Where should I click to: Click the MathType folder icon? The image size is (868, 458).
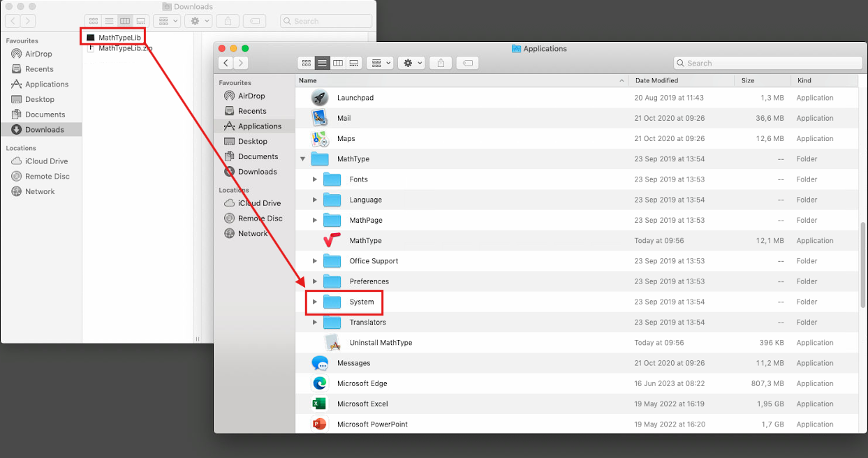320,158
